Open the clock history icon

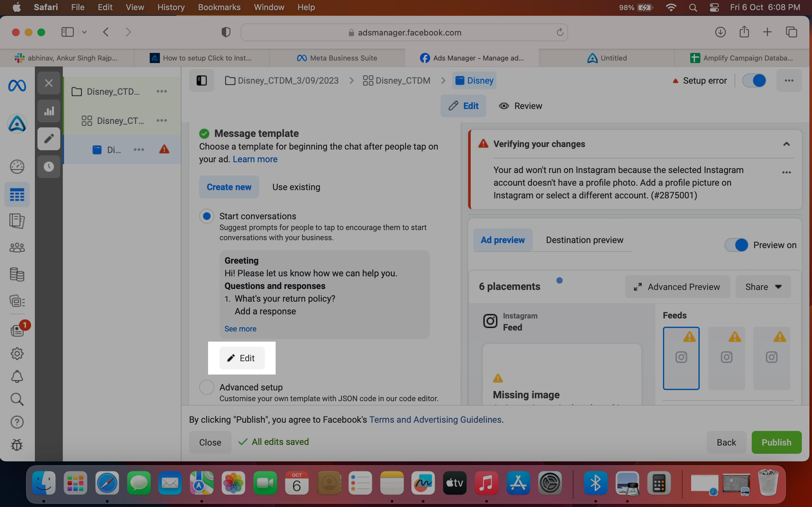49,167
